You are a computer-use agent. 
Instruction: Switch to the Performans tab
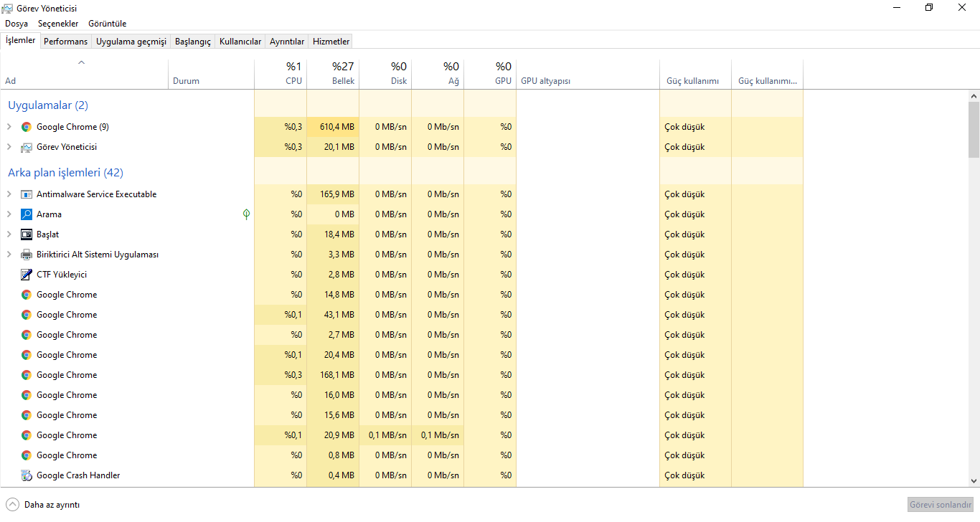coord(65,42)
